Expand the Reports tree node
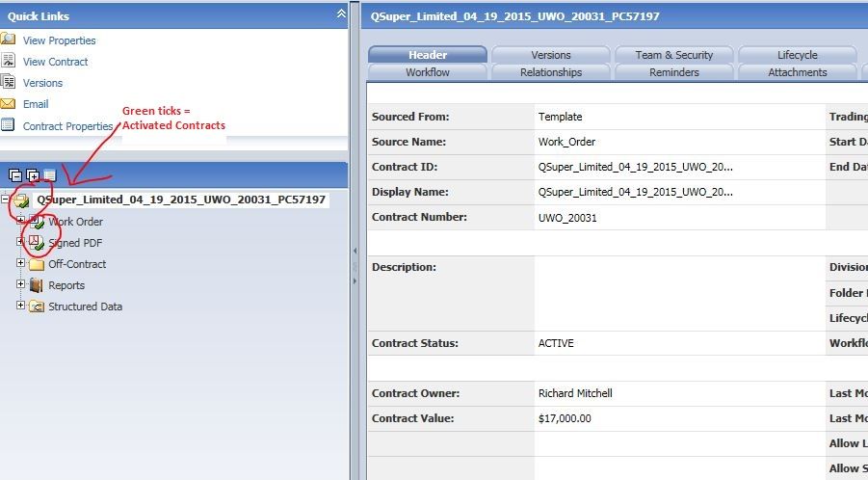Viewport: 868px width, 480px height. tap(20, 284)
